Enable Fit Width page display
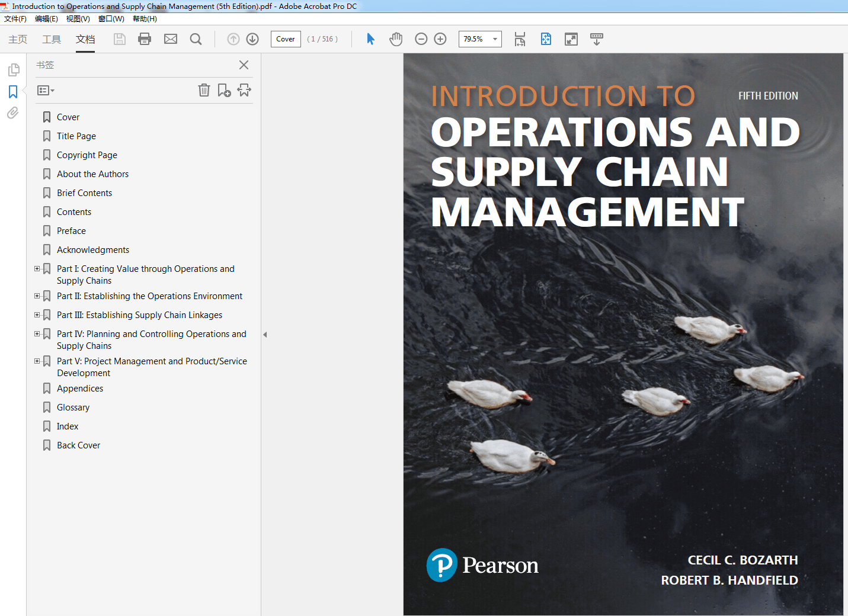The height and width of the screenshot is (616, 848). pyautogui.click(x=520, y=38)
